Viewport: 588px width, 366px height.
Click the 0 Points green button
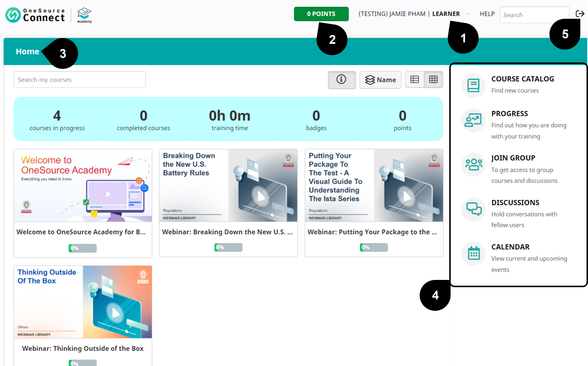point(321,14)
